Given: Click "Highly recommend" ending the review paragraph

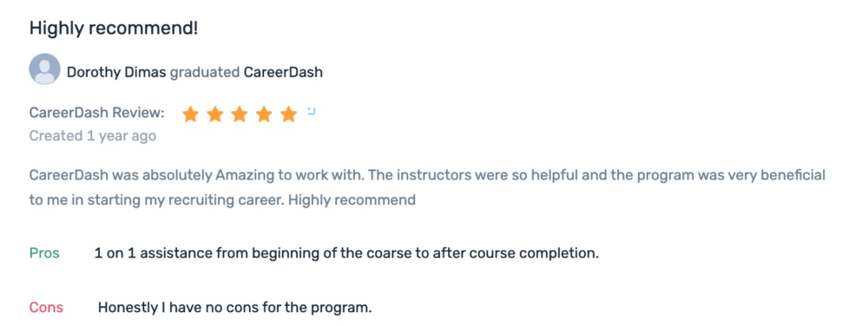Looking at the screenshot, I should click(352, 199).
